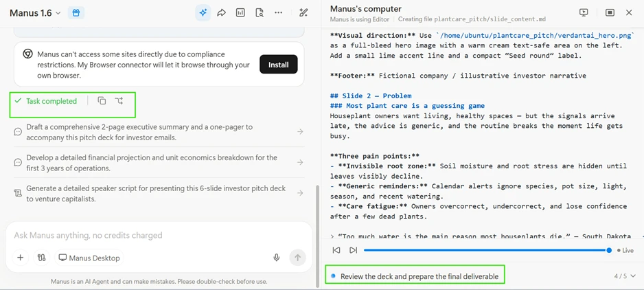This screenshot has width=644, height=290.
Task: Click the blue playback progress slider
Action: click(486, 250)
